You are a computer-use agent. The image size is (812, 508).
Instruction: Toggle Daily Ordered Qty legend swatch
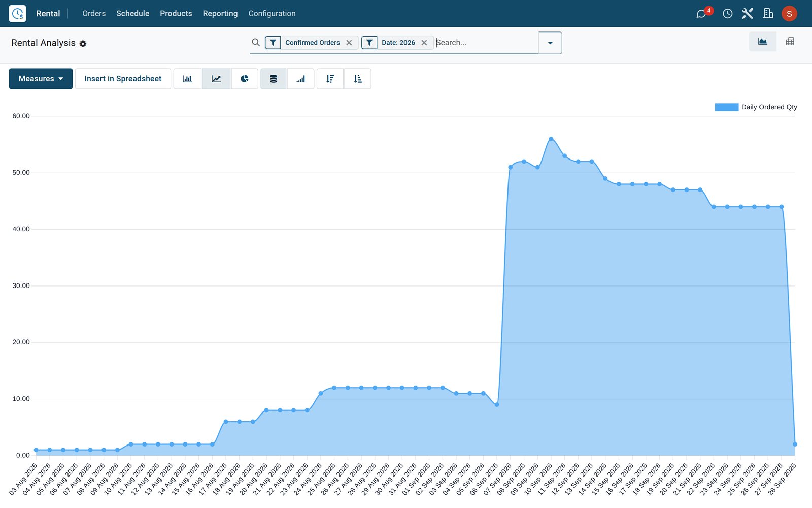coord(726,107)
